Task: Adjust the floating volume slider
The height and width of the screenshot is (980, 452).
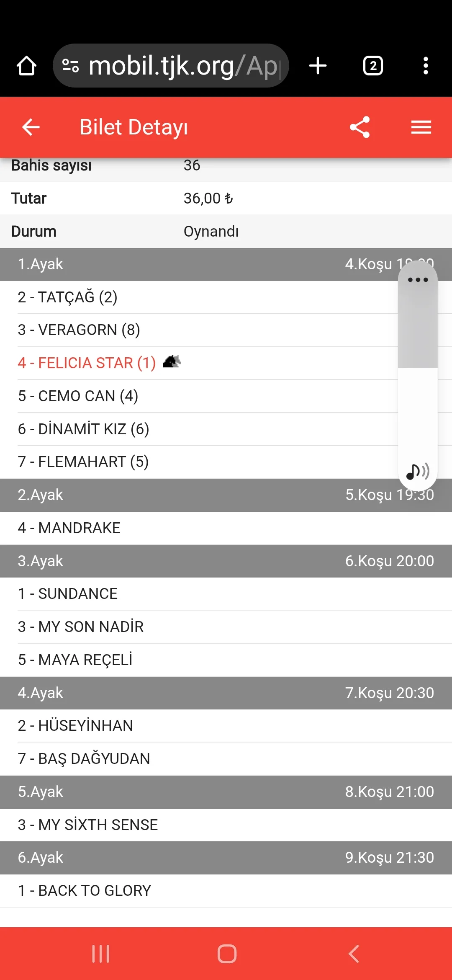Action: pyautogui.click(x=418, y=368)
